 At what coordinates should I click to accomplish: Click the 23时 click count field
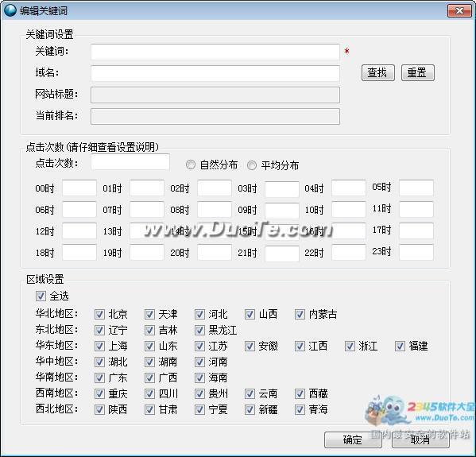pyautogui.click(x=416, y=252)
